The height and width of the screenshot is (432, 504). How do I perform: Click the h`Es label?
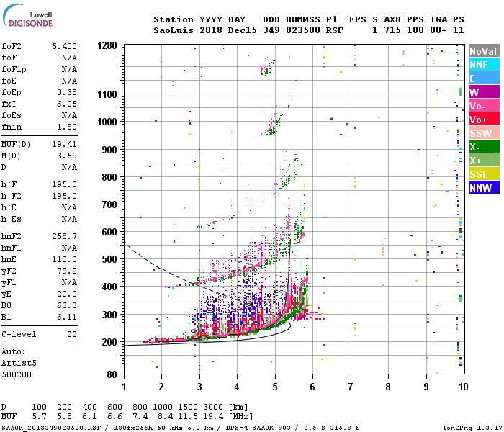pyautogui.click(x=12, y=219)
